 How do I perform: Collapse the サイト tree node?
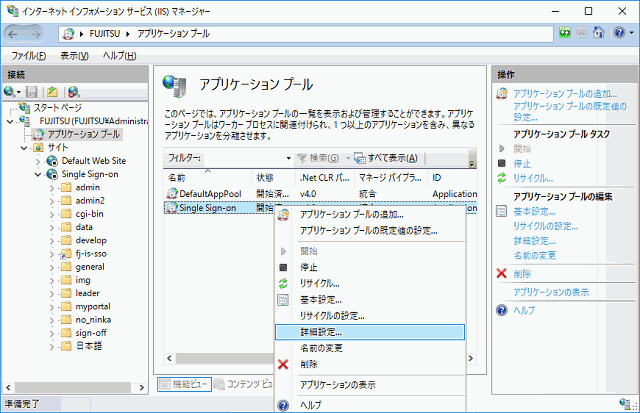[24, 148]
